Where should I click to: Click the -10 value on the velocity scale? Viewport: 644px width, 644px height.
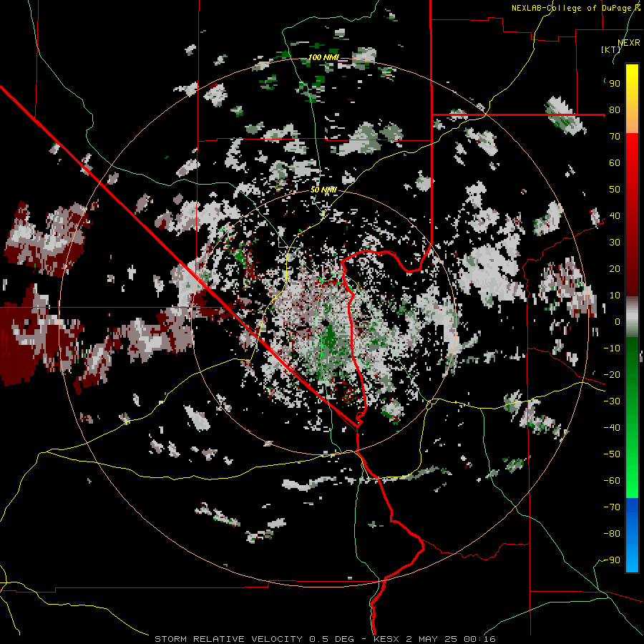(x=612, y=348)
